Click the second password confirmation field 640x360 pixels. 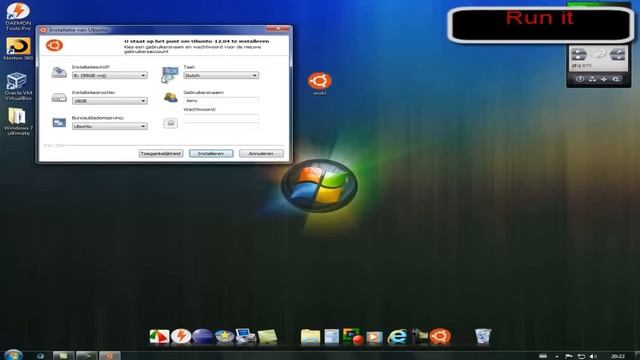pyautogui.click(x=221, y=125)
